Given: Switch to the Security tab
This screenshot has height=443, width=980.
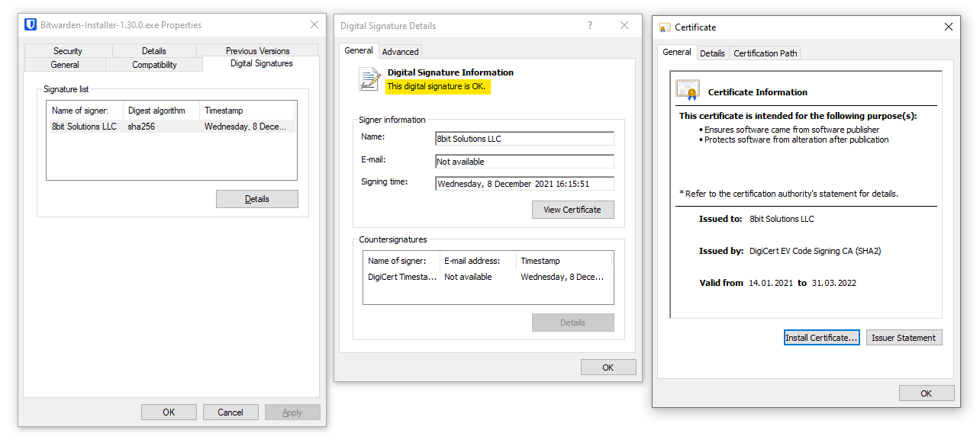Looking at the screenshot, I should pyautogui.click(x=68, y=51).
